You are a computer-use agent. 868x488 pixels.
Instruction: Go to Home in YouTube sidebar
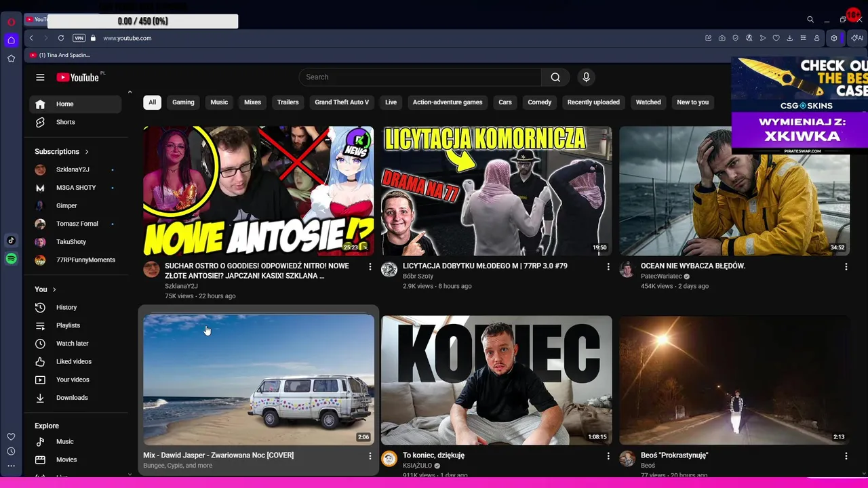click(x=75, y=104)
